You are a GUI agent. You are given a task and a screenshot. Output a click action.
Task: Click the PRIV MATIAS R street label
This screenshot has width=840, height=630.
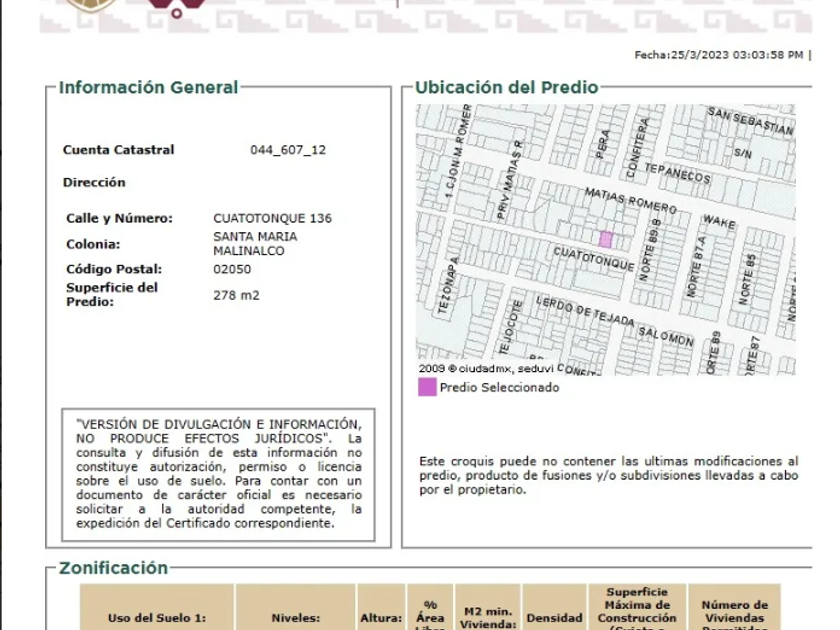pos(510,181)
